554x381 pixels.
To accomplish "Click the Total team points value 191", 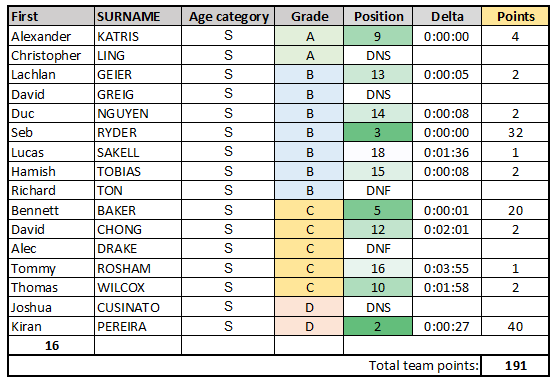I will (x=515, y=365).
